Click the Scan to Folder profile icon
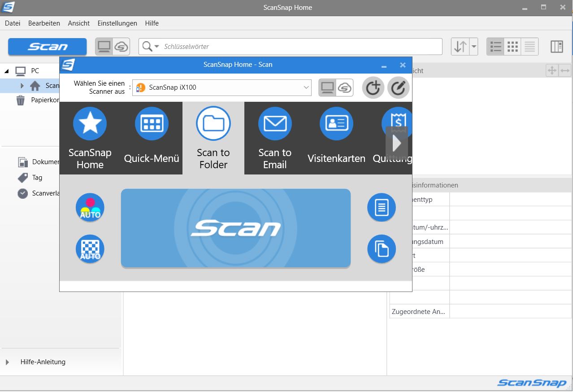 [x=213, y=123]
